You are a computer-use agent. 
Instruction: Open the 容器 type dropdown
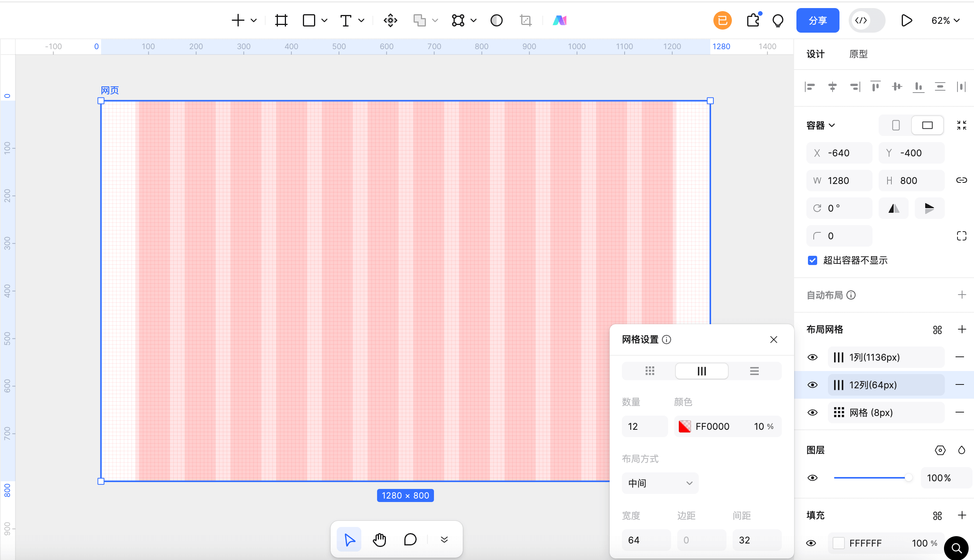point(821,125)
